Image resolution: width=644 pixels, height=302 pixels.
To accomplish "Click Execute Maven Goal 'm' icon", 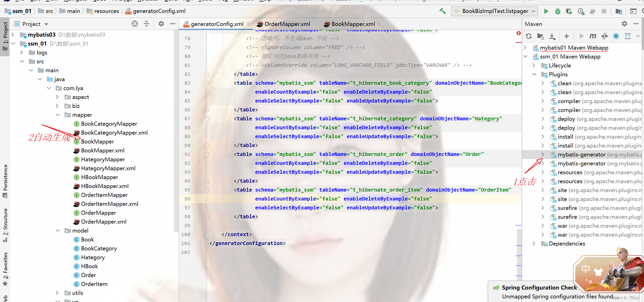I will coord(593,36).
